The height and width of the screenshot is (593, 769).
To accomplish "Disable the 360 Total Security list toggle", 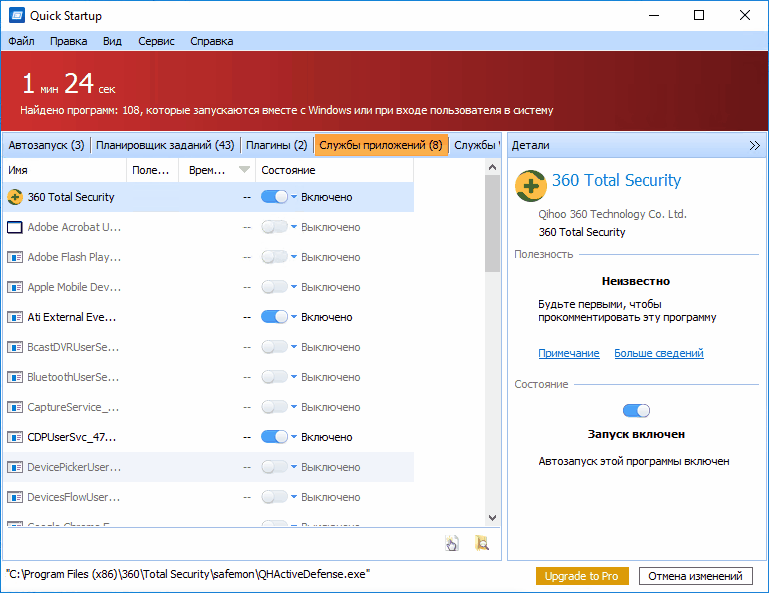I will [274, 197].
